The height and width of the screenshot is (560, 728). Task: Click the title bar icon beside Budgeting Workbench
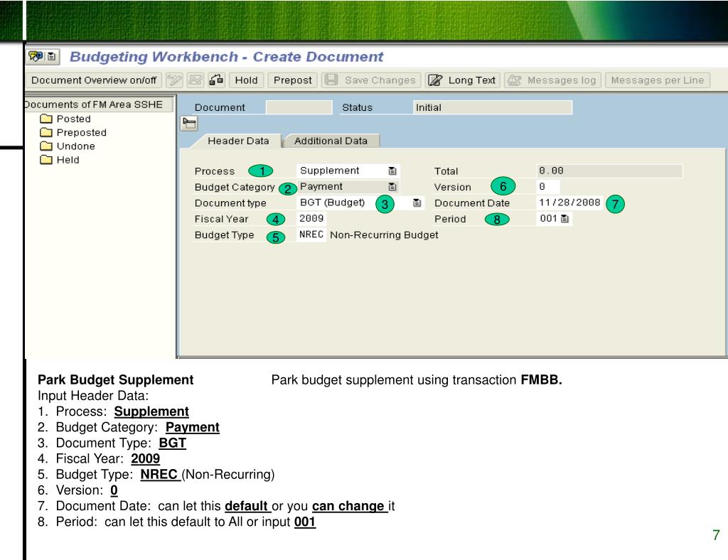(36, 57)
